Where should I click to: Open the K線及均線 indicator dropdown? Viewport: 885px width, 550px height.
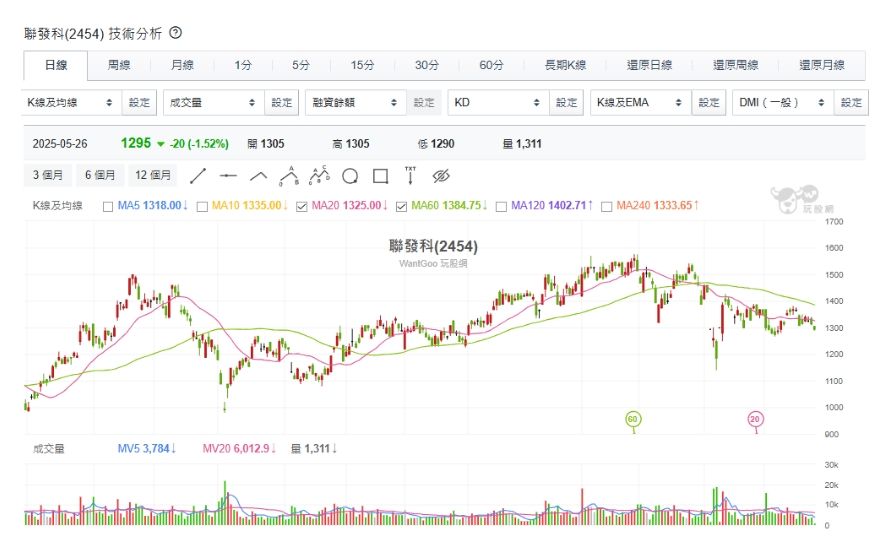point(71,102)
